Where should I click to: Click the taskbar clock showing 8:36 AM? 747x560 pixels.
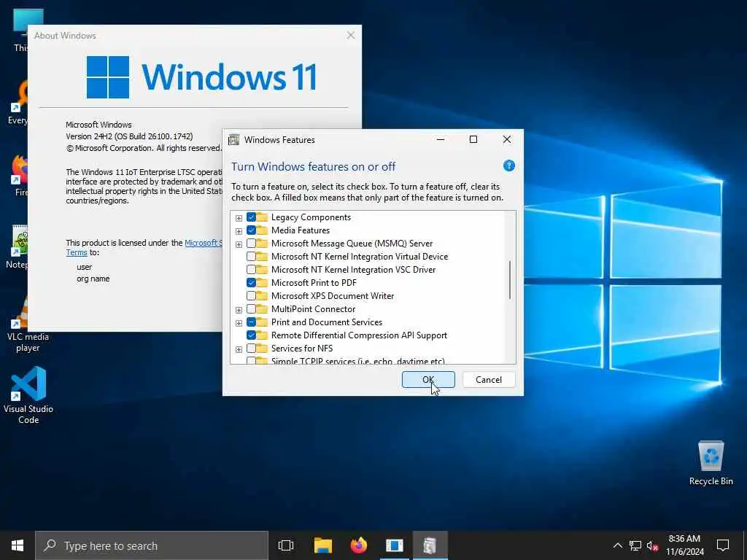tap(684, 545)
